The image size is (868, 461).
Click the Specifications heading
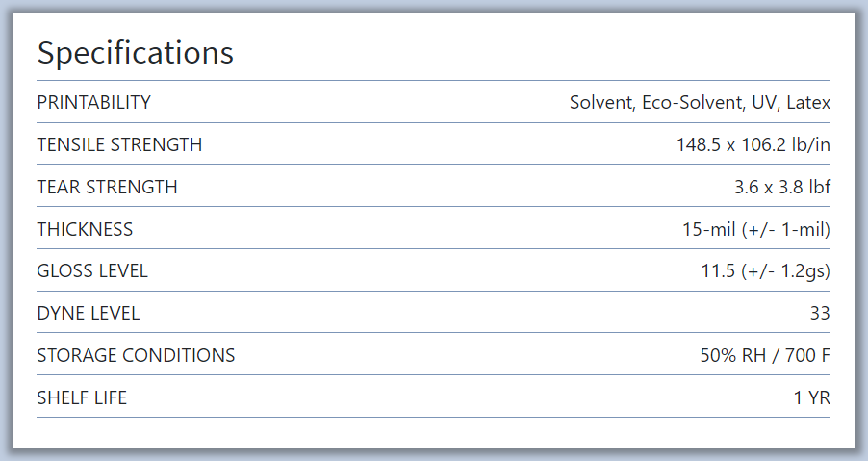point(135,53)
